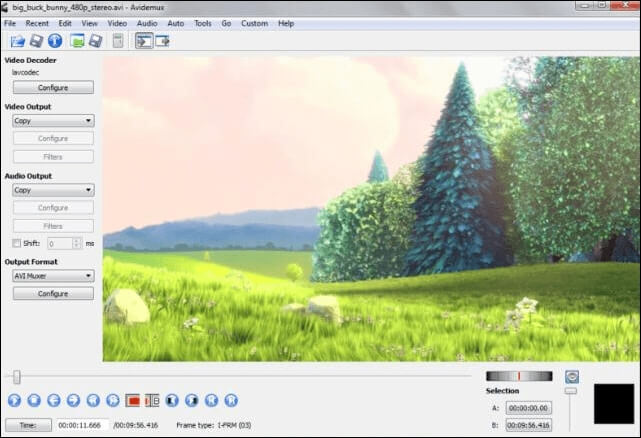Image resolution: width=641 pixels, height=438 pixels.
Task: Click Configure under Audio Output
Action: (x=53, y=208)
